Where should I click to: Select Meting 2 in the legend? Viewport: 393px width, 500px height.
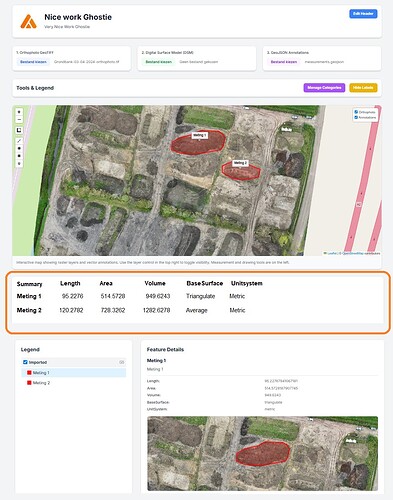tap(73, 383)
